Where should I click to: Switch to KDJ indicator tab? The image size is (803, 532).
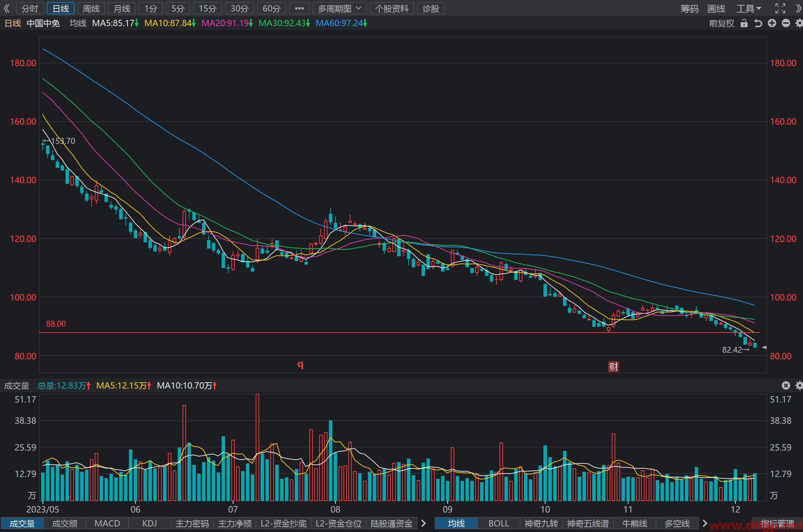point(150,523)
